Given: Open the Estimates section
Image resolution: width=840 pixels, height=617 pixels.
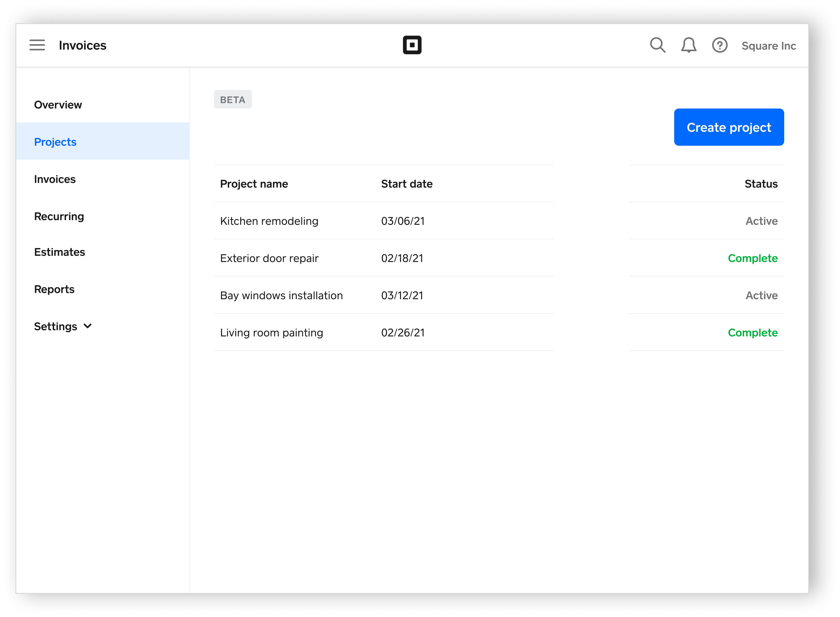Looking at the screenshot, I should pos(60,252).
